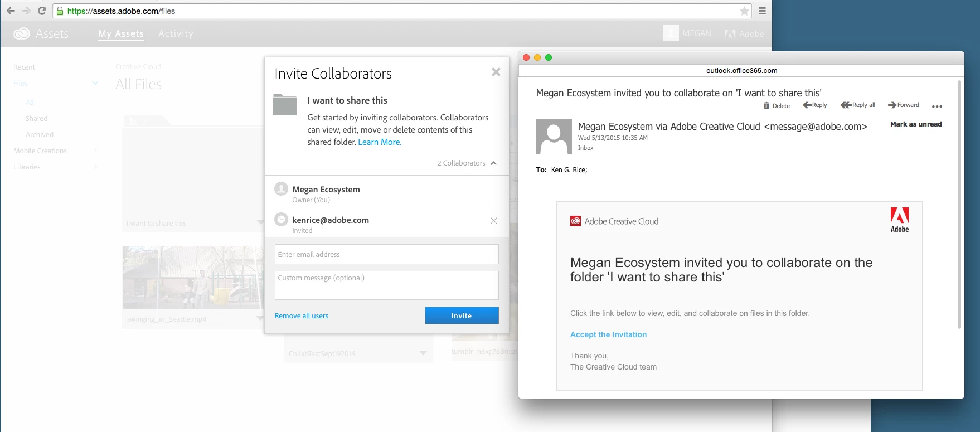980x432 pixels.
Task: Click the Invite button
Action: click(462, 315)
